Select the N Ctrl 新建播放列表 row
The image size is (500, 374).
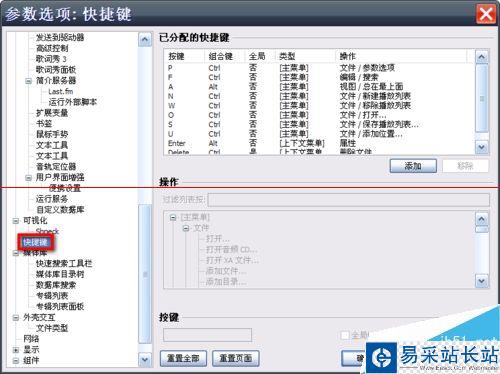click(319, 96)
